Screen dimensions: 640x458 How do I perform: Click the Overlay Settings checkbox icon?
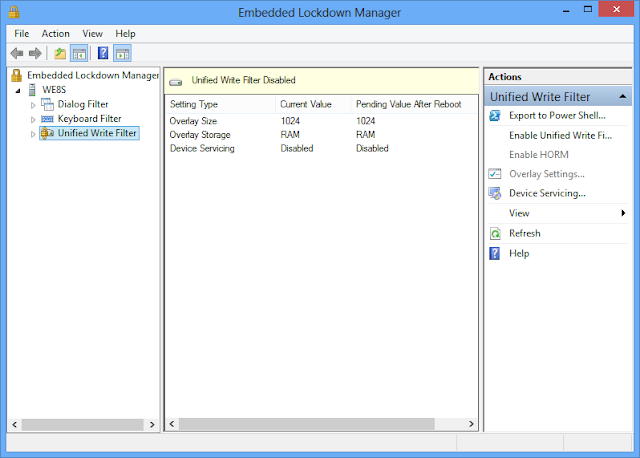coord(495,174)
